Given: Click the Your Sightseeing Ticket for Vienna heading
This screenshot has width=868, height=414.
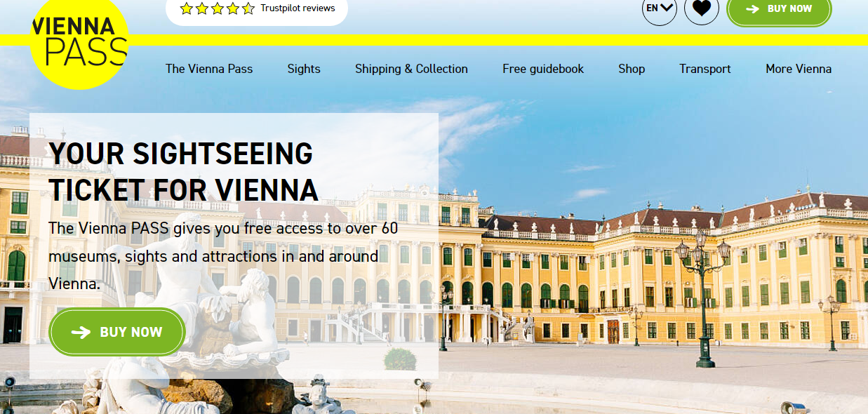Looking at the screenshot, I should [184, 172].
